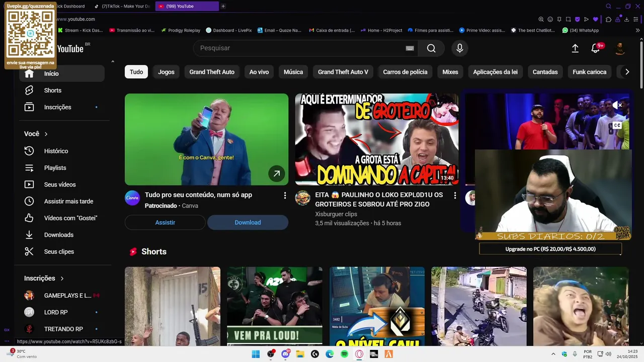
Task: Select the Tudo chip
Action: [136, 72]
